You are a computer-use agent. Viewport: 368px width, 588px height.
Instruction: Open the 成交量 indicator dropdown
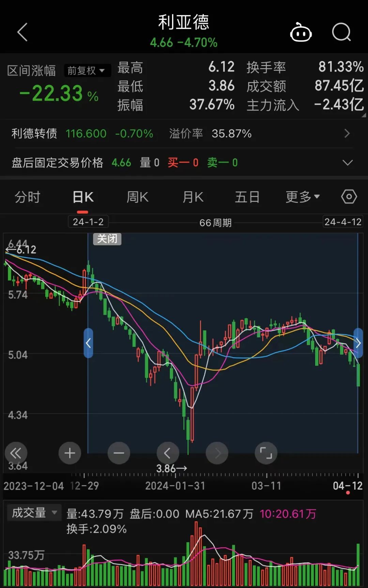tap(34, 513)
